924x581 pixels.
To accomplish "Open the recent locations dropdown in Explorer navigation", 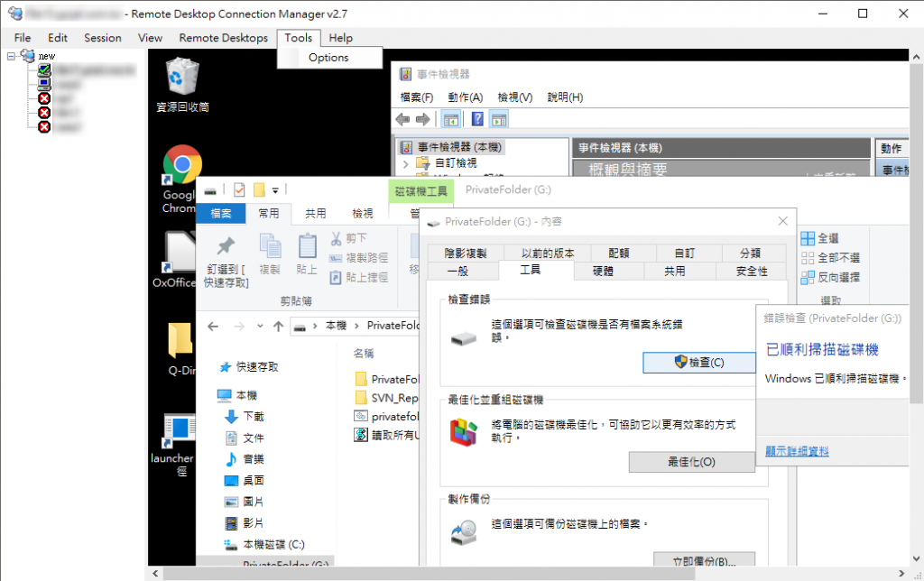I will point(260,326).
